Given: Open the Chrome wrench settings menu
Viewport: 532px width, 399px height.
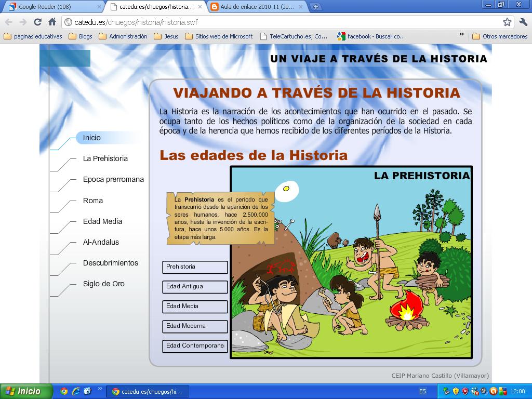Looking at the screenshot, I should point(523,22).
